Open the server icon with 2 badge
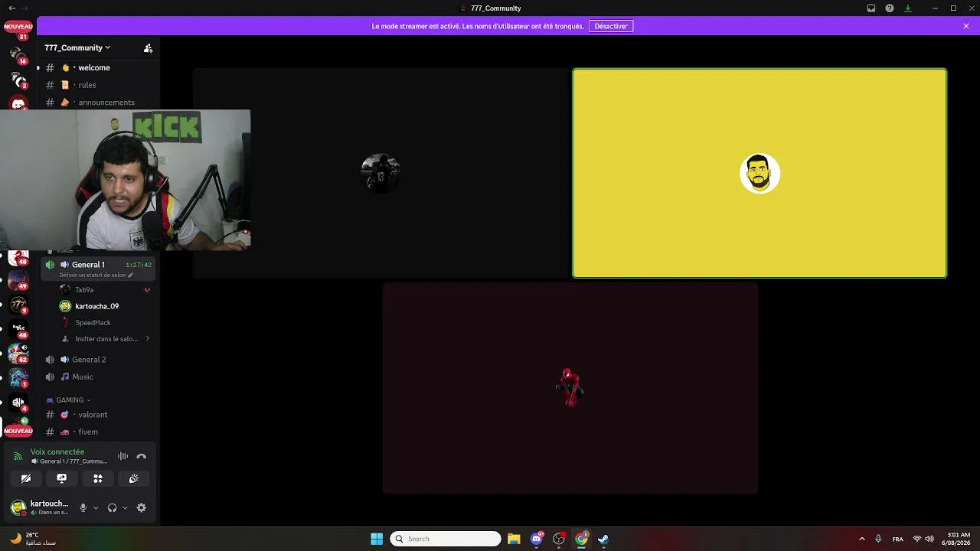 pyautogui.click(x=18, y=80)
